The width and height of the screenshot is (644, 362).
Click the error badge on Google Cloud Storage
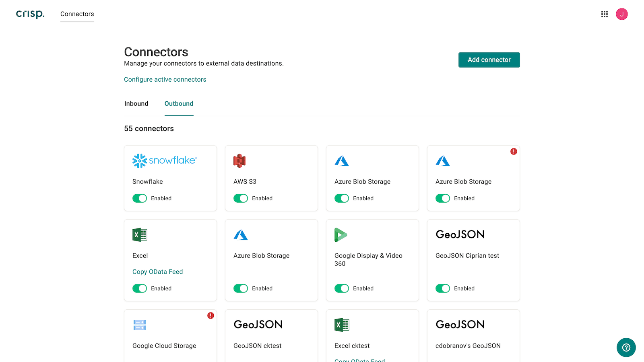(211, 316)
